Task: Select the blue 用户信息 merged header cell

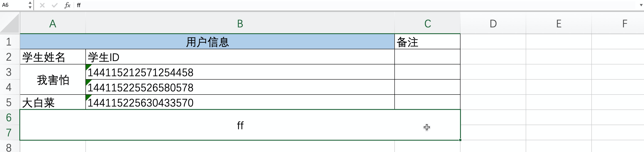Action: 207,42
